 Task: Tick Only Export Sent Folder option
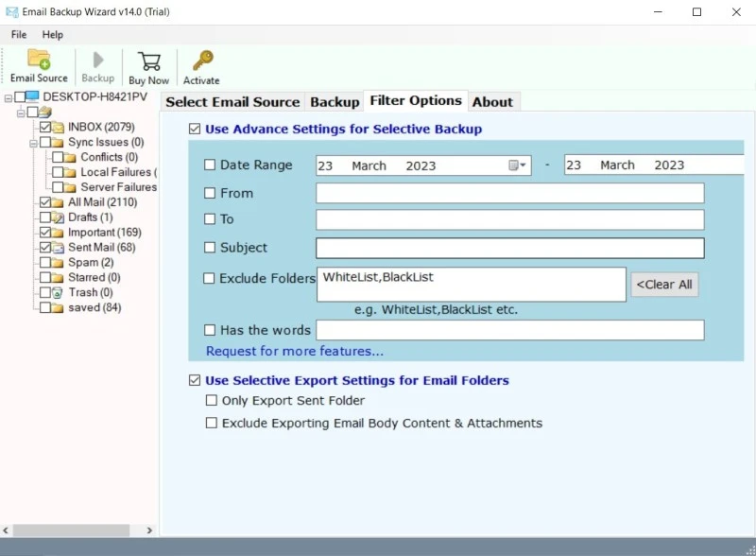212,401
